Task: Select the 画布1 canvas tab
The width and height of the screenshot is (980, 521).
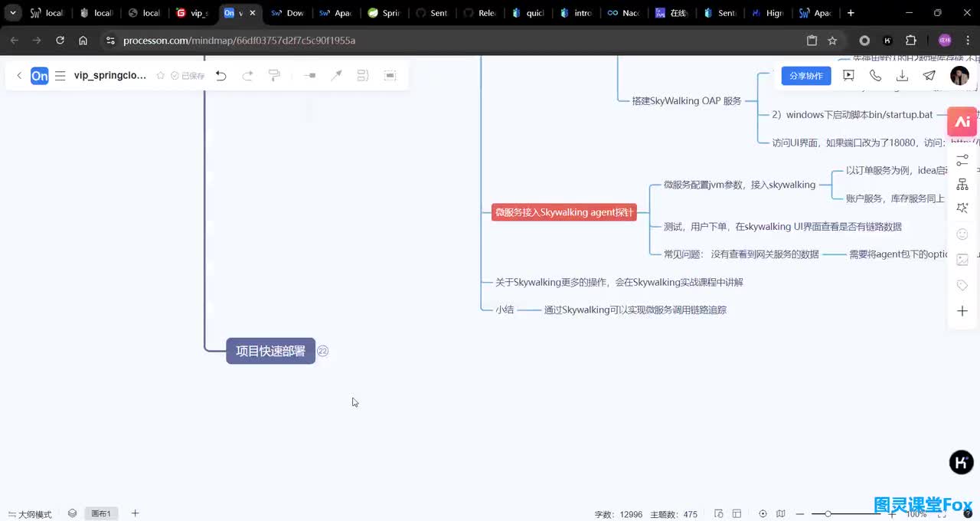Action: (101, 513)
